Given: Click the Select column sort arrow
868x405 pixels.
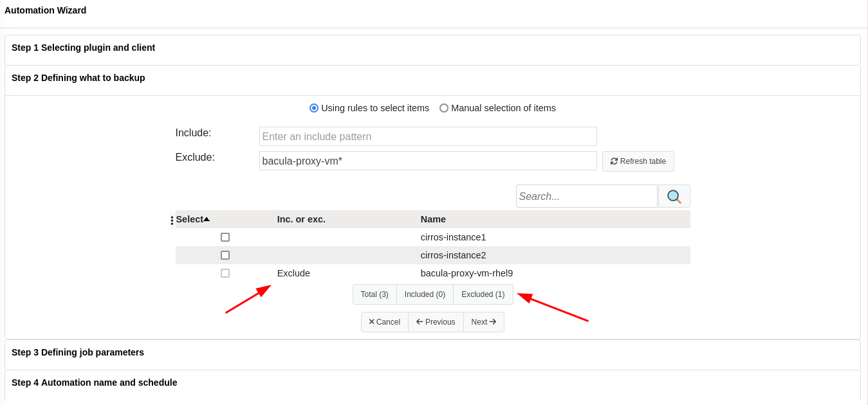Looking at the screenshot, I should coord(207,219).
